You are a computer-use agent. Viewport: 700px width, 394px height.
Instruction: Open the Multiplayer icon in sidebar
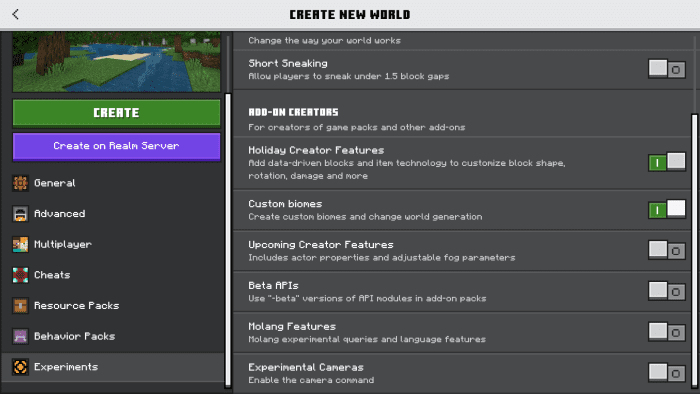pos(20,245)
